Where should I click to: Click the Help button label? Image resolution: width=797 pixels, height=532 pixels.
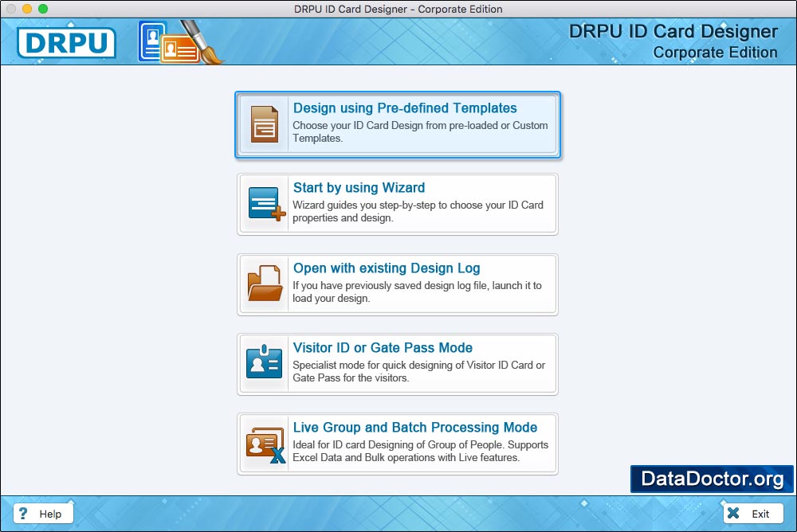[50, 514]
